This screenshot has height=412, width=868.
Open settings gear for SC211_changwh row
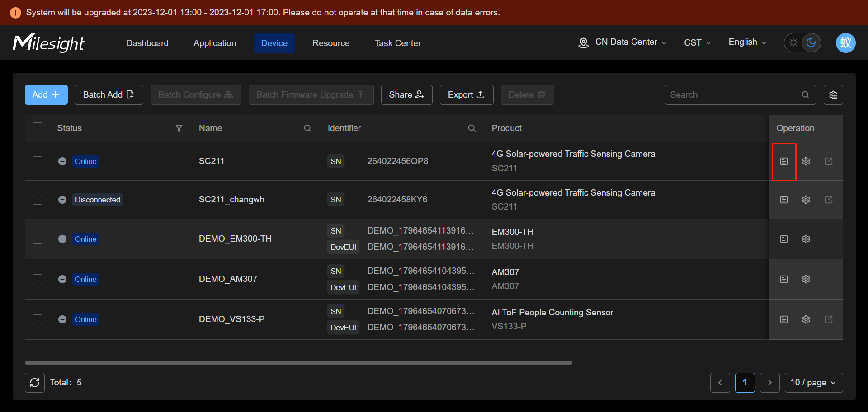point(806,200)
